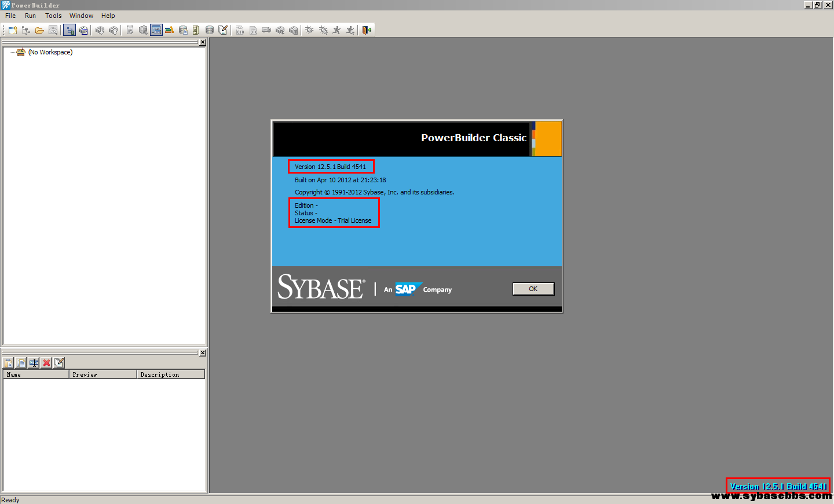Screen dimensions: 834x504
Task: Minimize the PowerBuilder window
Action: coord(807,5)
